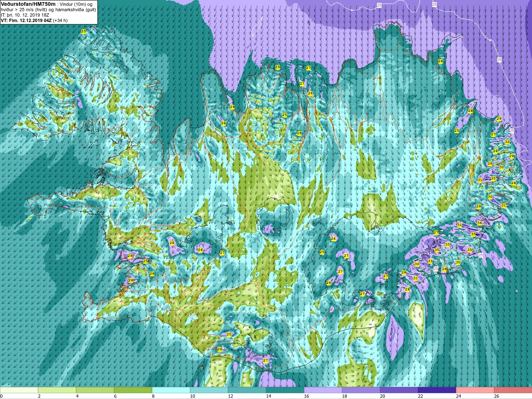The height and width of the screenshot is (399, 532).
Task: Pick the 22–24 m/s dark indigo legend swatch
Action: pyautogui.click(x=437, y=390)
